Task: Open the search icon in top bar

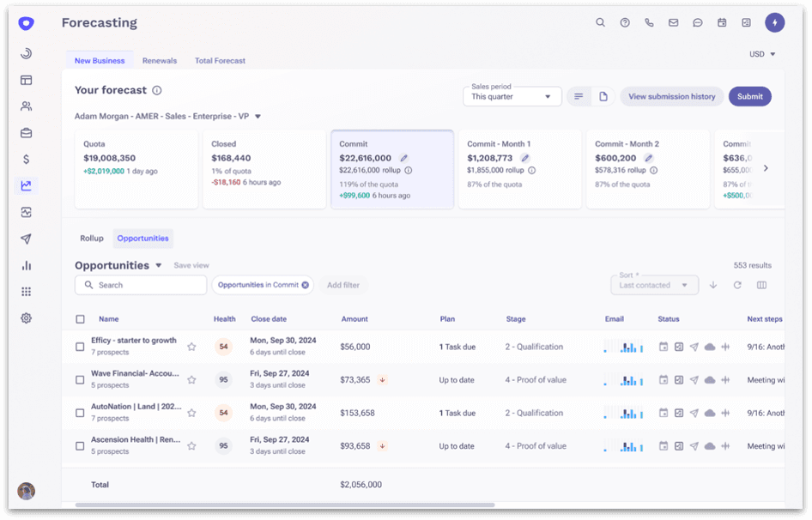Action: [600, 23]
